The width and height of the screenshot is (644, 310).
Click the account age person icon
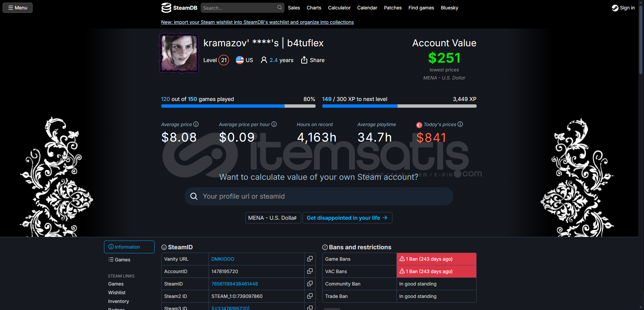(264, 60)
